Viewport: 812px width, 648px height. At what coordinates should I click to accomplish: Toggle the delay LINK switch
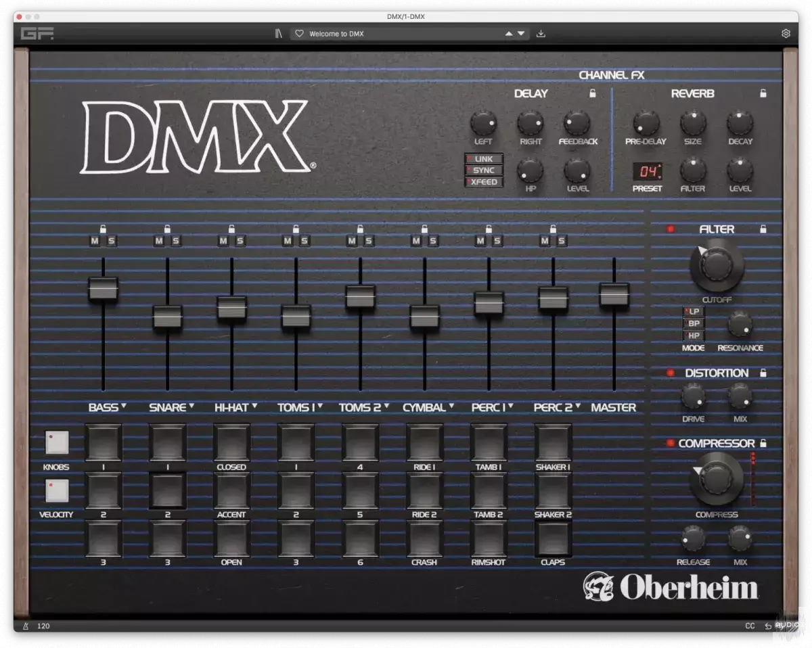[484, 159]
